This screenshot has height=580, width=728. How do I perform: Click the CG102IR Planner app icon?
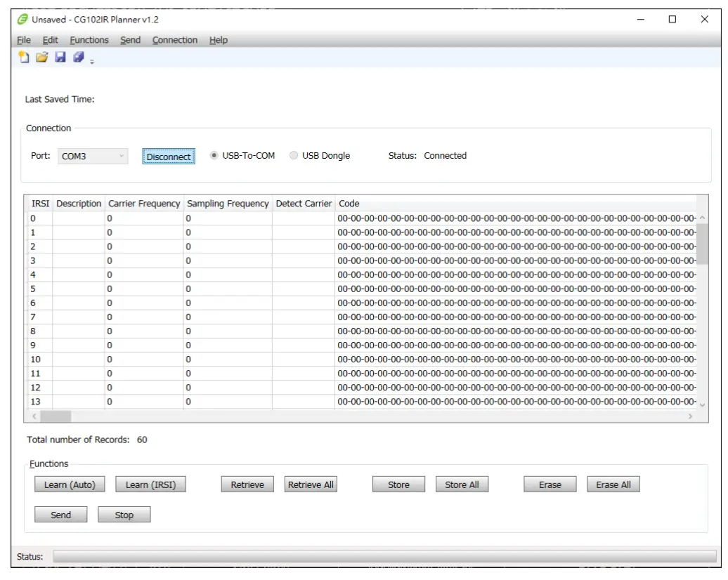tap(22, 19)
